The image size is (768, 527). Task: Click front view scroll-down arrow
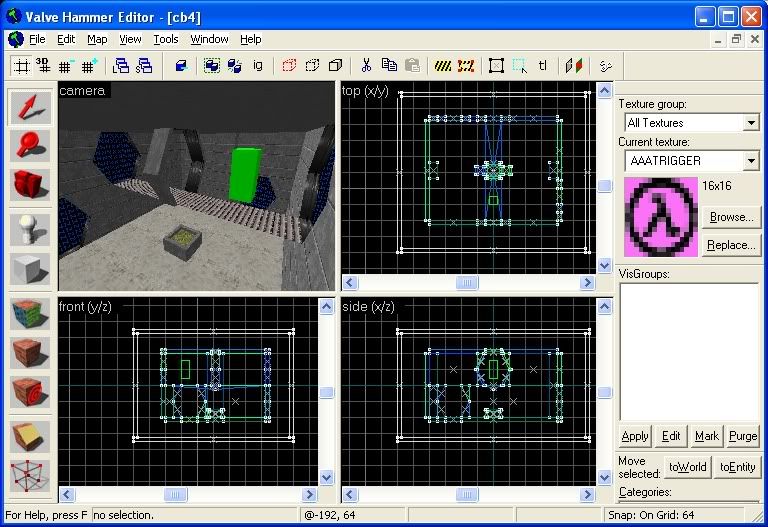(327, 477)
